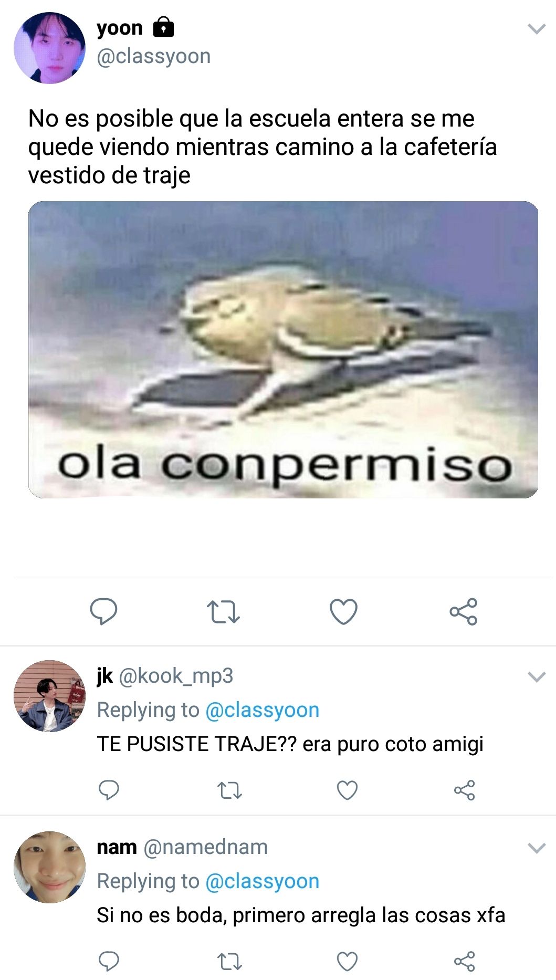Open @classyoon link in nam's reply
556x980 pixels.
[x=262, y=881]
